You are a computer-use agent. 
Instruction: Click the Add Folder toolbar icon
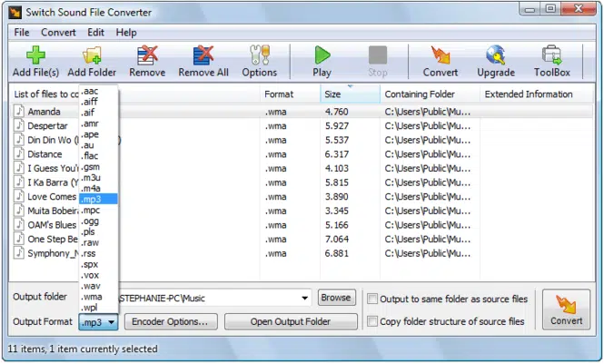(92, 62)
